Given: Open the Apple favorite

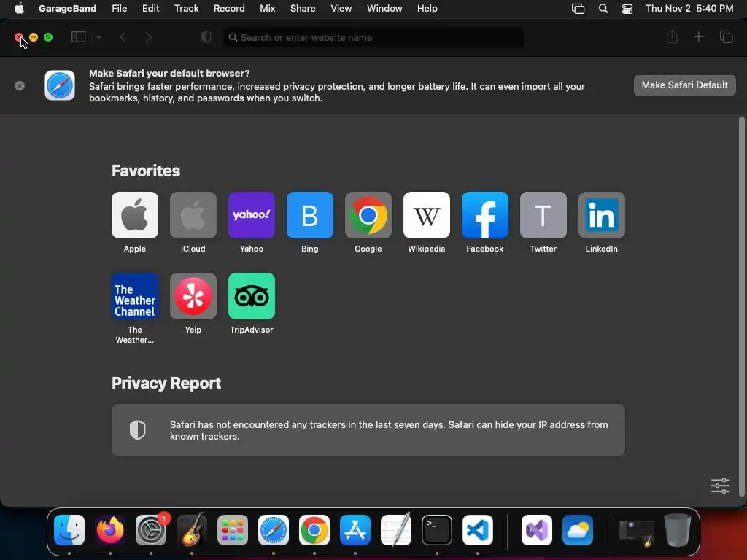Looking at the screenshot, I should click(x=135, y=215).
